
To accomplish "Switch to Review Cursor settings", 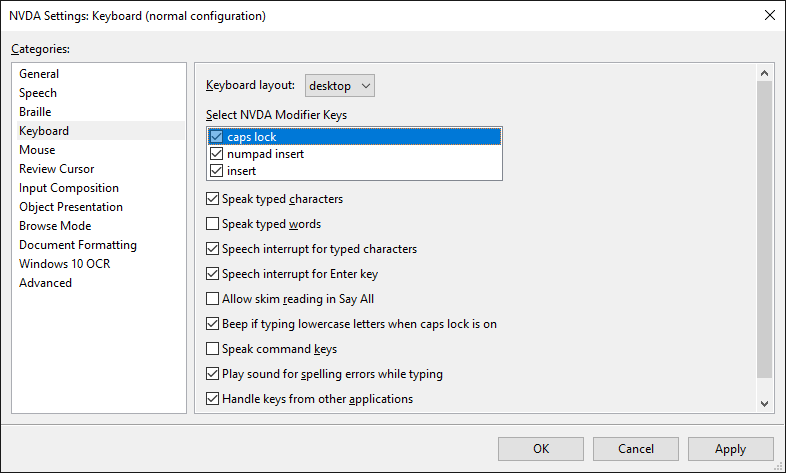I will click(100, 169).
